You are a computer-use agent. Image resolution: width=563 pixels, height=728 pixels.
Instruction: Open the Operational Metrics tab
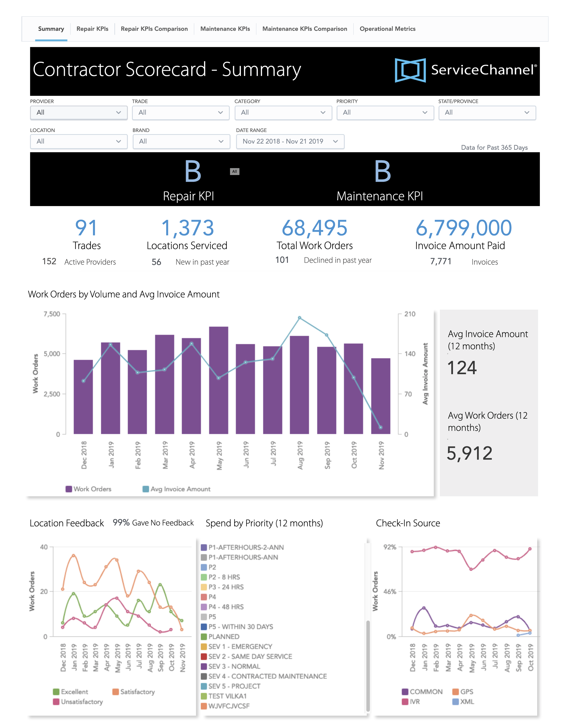[x=387, y=29]
